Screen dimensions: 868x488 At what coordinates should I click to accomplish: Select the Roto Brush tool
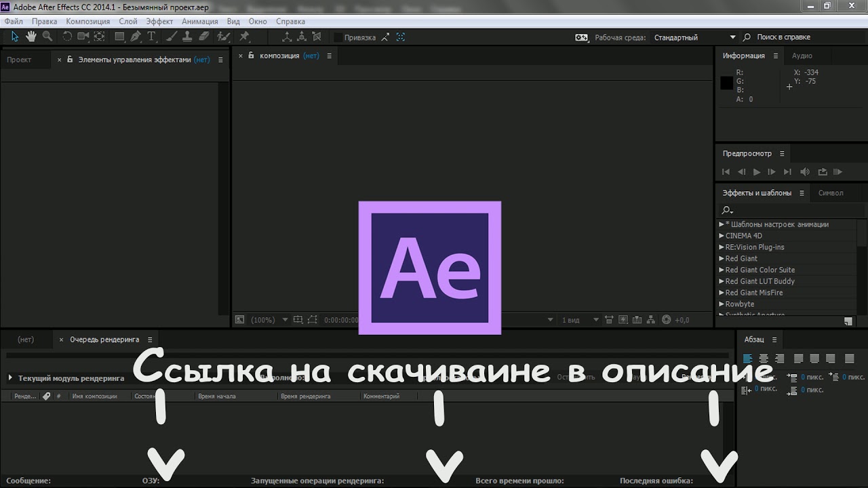[224, 37]
